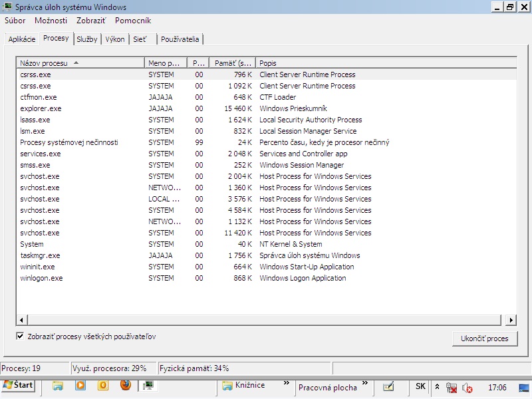
Task: Click the tablet input pen icon
Action: [388, 386]
